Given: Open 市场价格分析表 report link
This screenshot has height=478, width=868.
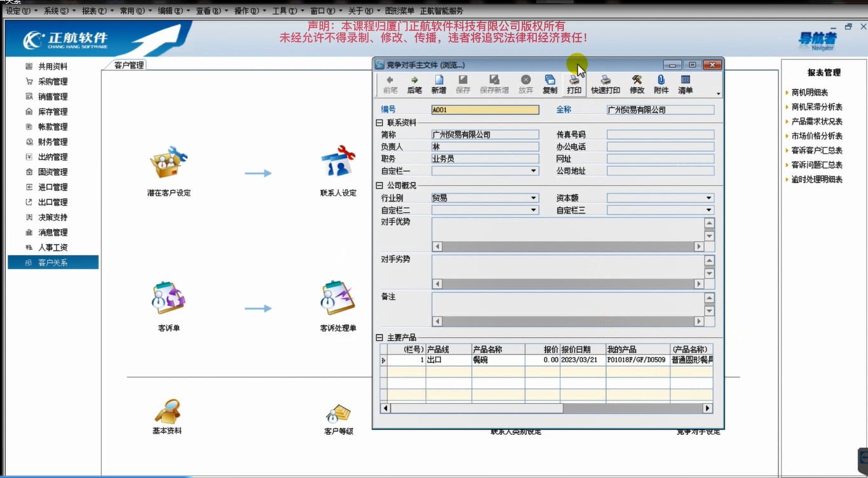Looking at the screenshot, I should coord(817,136).
